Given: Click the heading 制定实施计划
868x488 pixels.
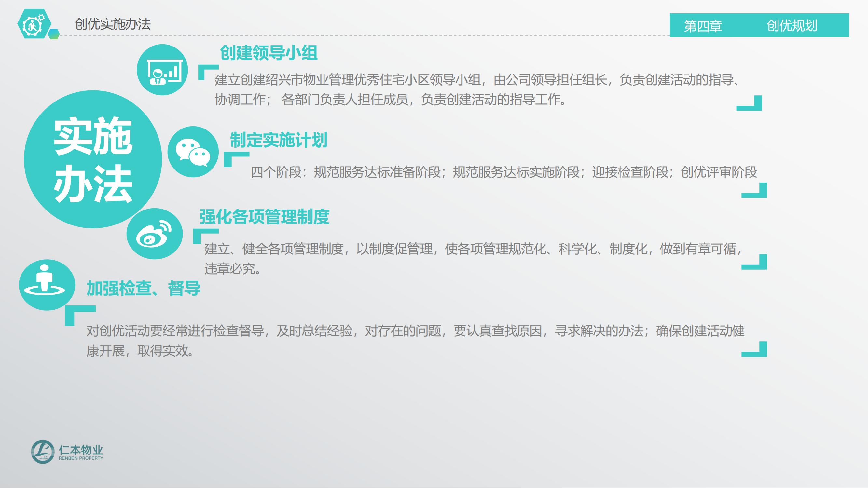Looking at the screenshot, I should [279, 140].
